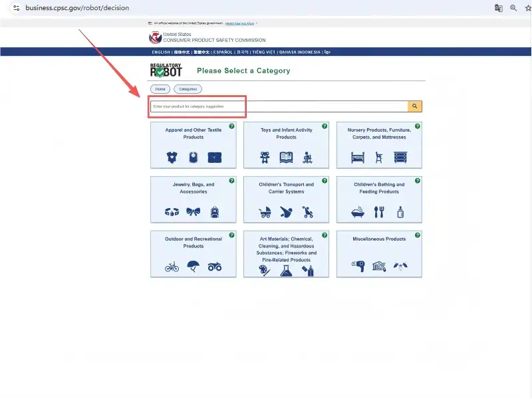Click the CPSC eagle logo
Screen dimensions: 532x399
point(155,37)
